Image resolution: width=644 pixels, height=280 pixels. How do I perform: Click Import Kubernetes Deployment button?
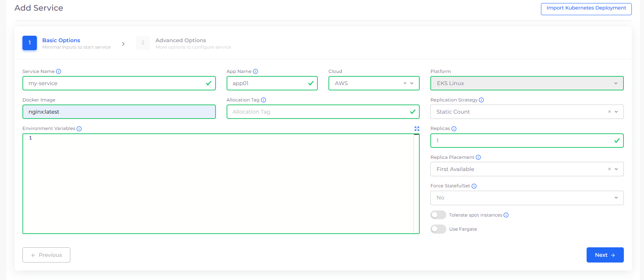click(x=586, y=8)
